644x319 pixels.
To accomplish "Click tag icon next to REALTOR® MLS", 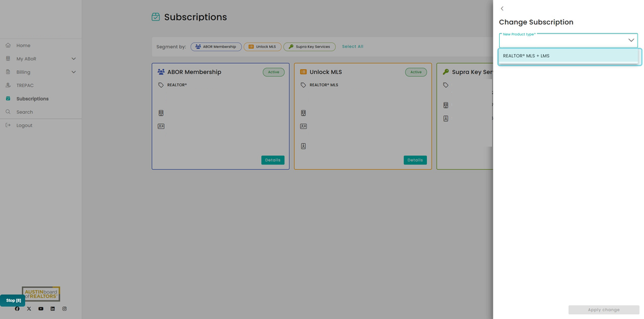I will (x=303, y=85).
